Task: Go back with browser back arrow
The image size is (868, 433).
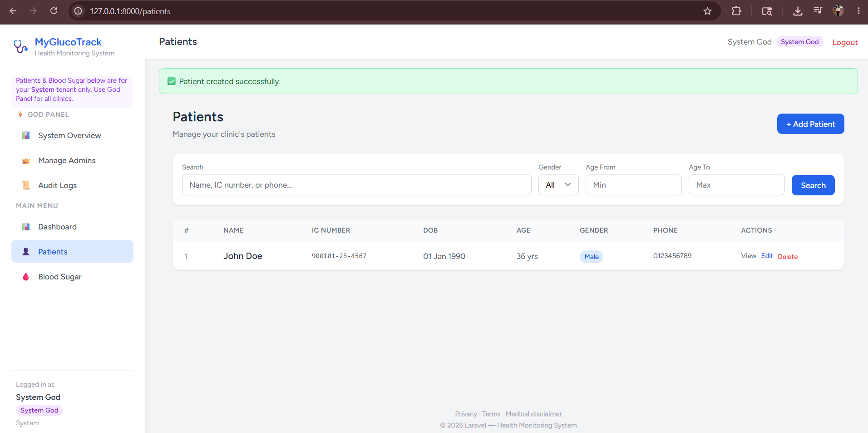Action: [x=13, y=11]
